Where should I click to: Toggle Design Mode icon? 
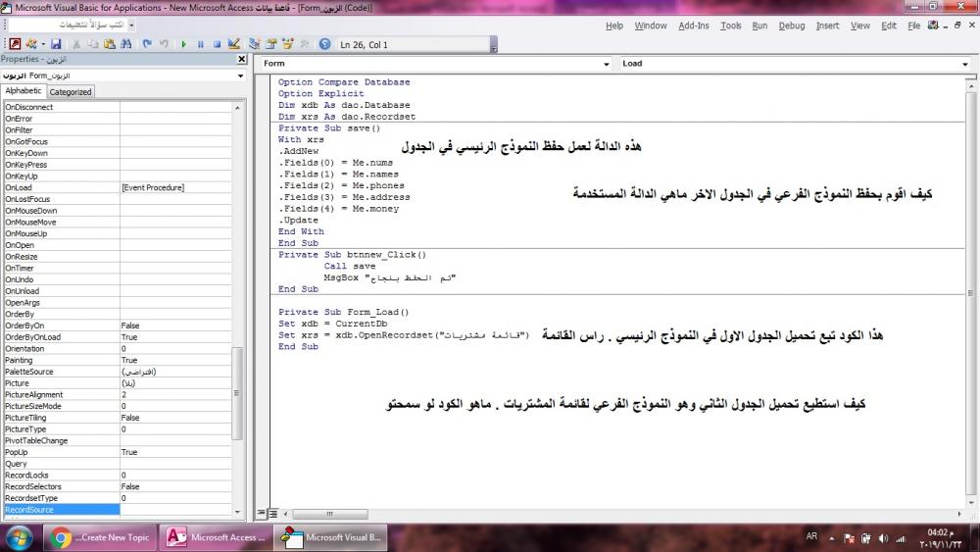click(234, 44)
